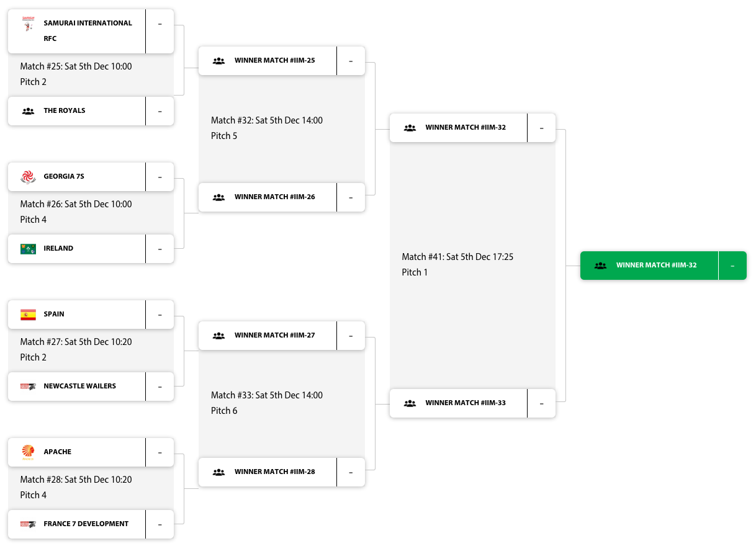
Task: Click the Apache team sun logo
Action: coord(28,452)
